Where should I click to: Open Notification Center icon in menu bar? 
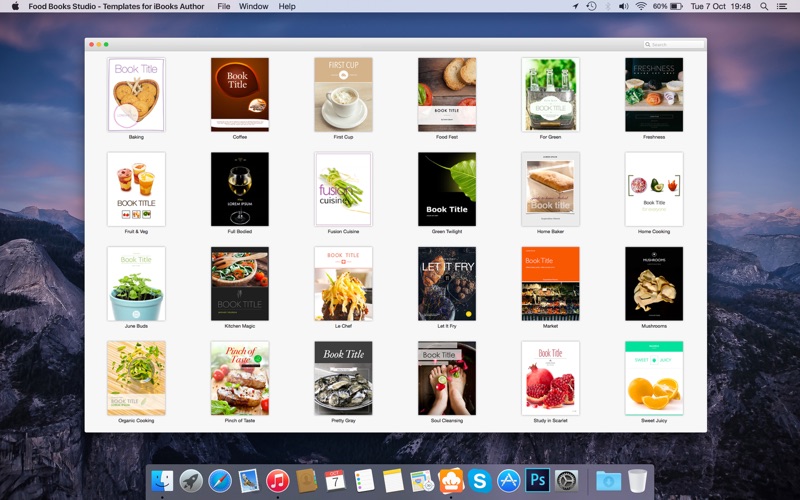click(x=782, y=6)
